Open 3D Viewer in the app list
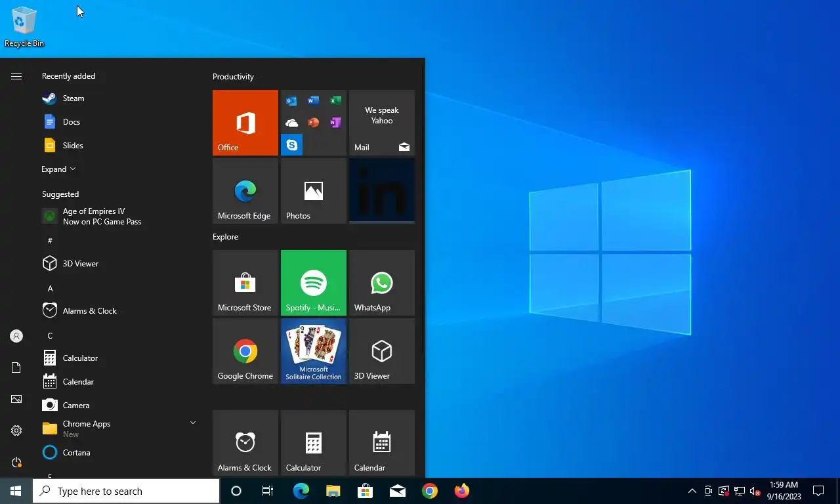 pyautogui.click(x=119, y=264)
